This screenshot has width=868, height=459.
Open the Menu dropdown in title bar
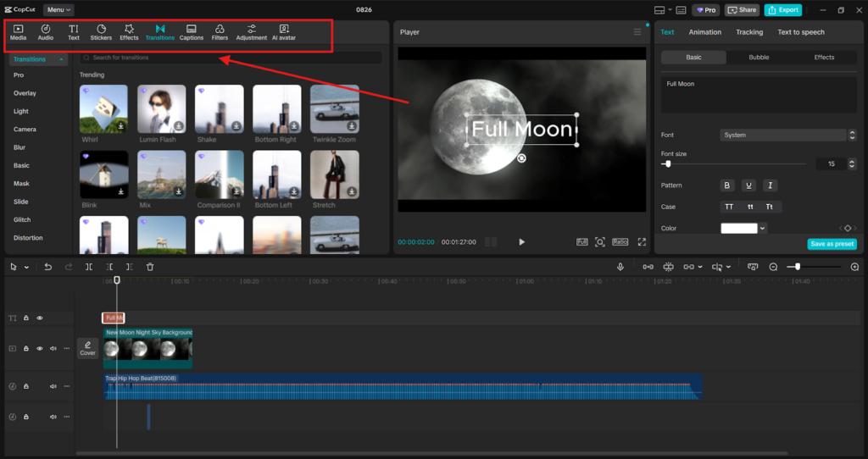pos(58,10)
